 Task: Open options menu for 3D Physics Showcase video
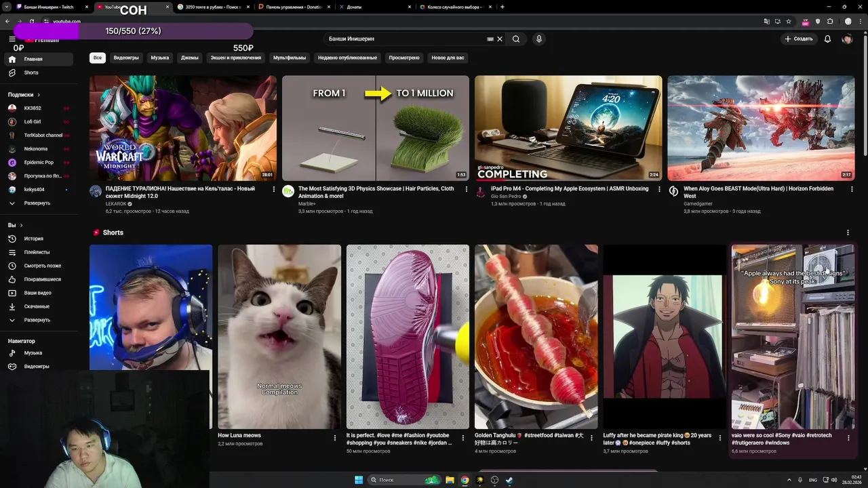[x=467, y=190]
